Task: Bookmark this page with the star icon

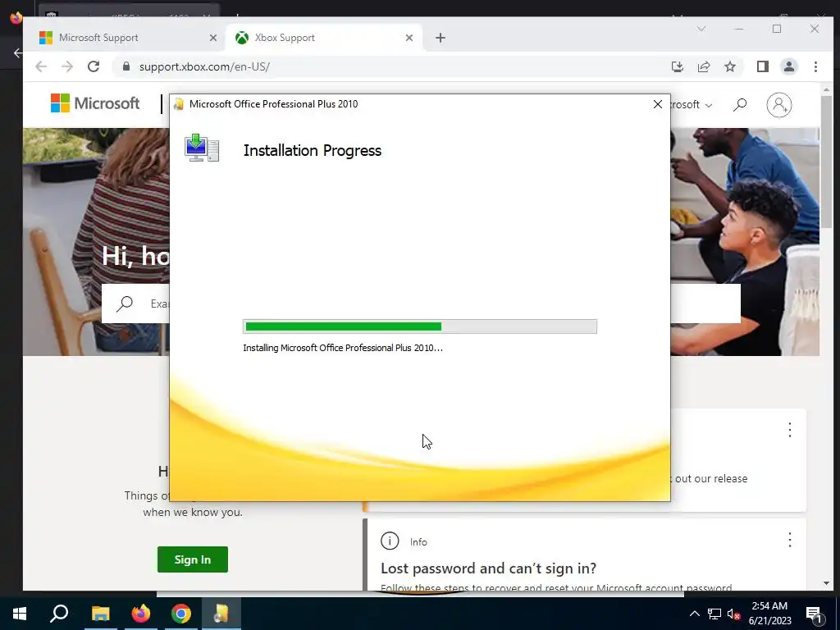Action: pyautogui.click(x=729, y=66)
